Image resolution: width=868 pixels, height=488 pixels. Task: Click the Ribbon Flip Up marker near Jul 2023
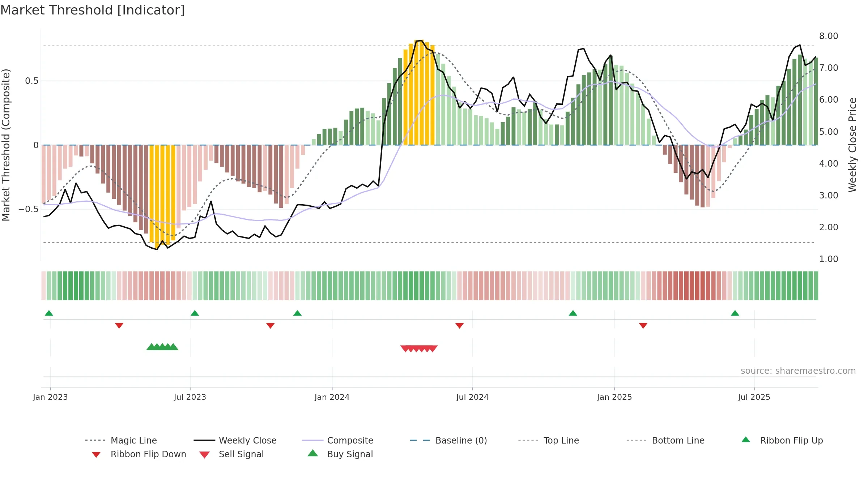[x=195, y=313]
